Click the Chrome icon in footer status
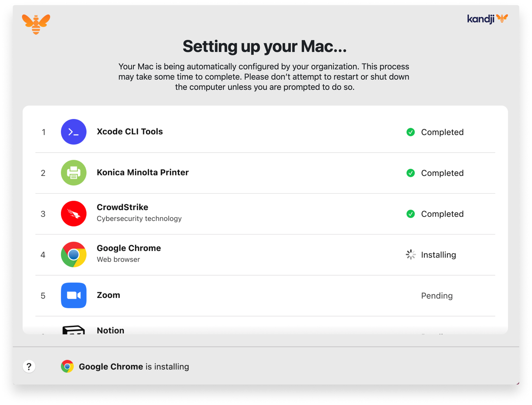532x405 pixels. (67, 366)
